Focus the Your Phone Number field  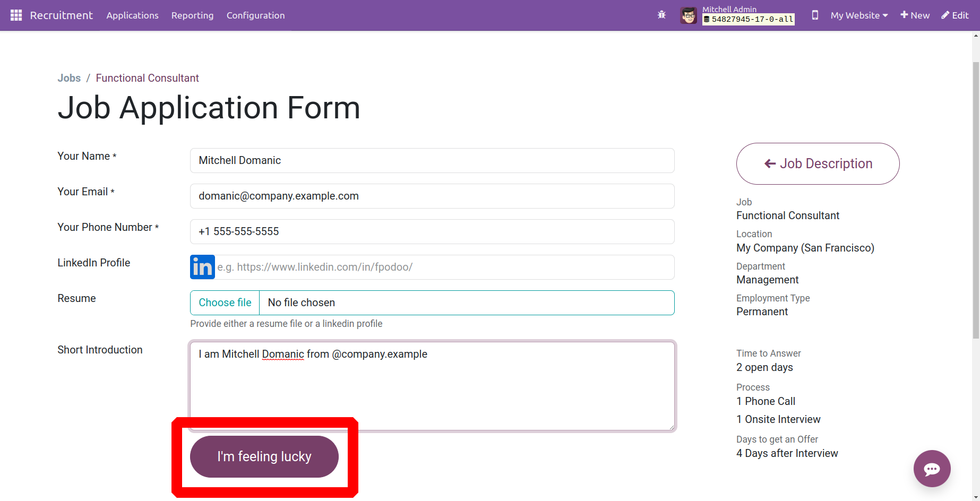click(x=432, y=231)
